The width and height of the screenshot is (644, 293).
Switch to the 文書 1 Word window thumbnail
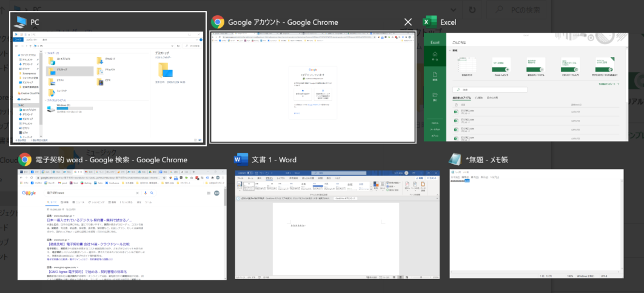pos(337,225)
